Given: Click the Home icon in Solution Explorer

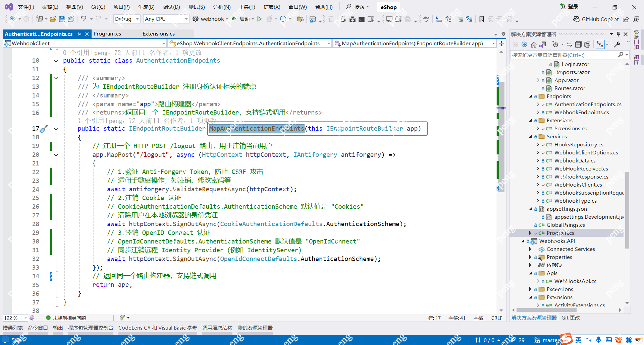Looking at the screenshot, I should tap(534, 44).
